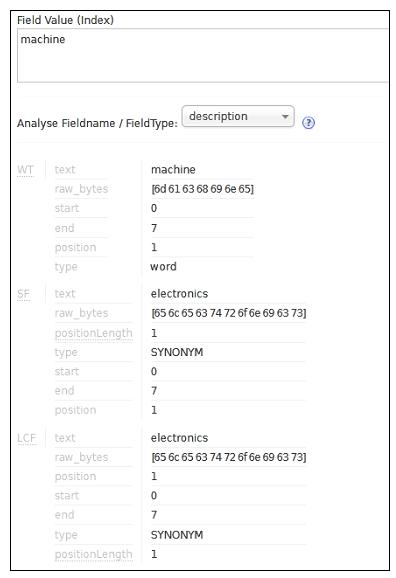Click the raw_bytes label in WT section

[81, 189]
